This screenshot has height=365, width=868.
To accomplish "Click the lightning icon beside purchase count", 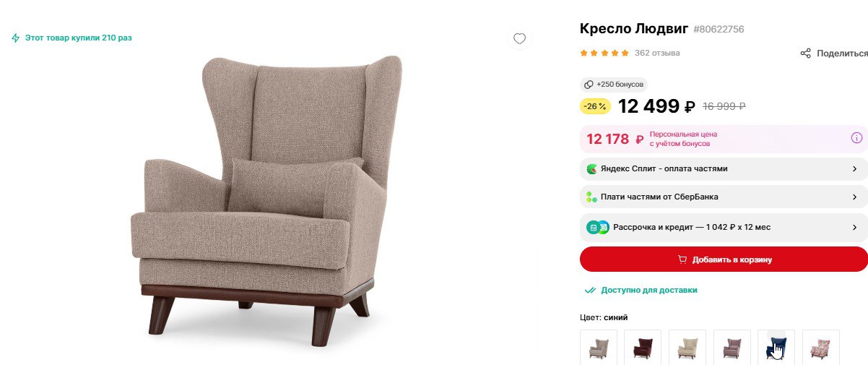I will coord(16,38).
